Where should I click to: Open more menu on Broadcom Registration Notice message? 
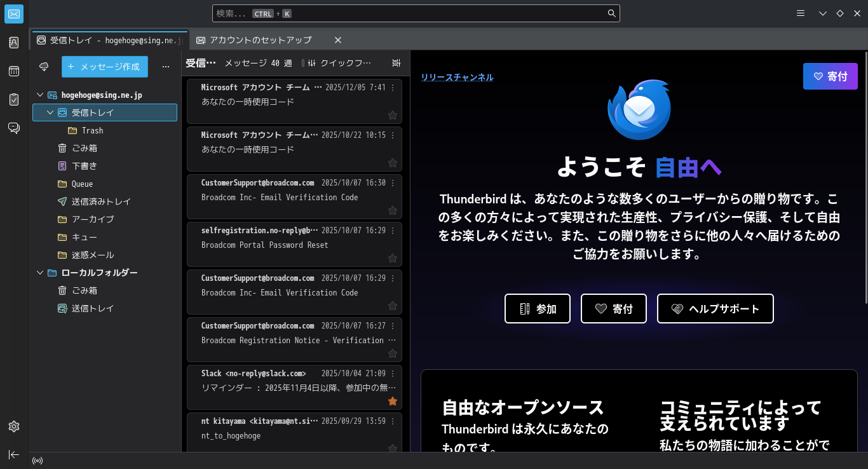(x=393, y=326)
